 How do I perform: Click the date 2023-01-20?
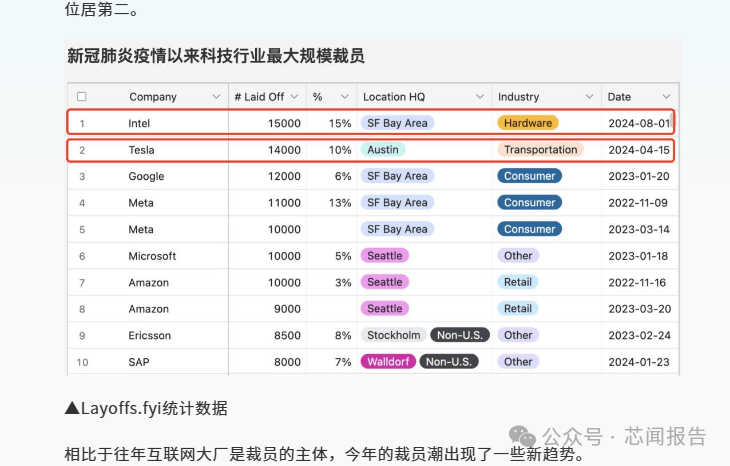coord(639,176)
